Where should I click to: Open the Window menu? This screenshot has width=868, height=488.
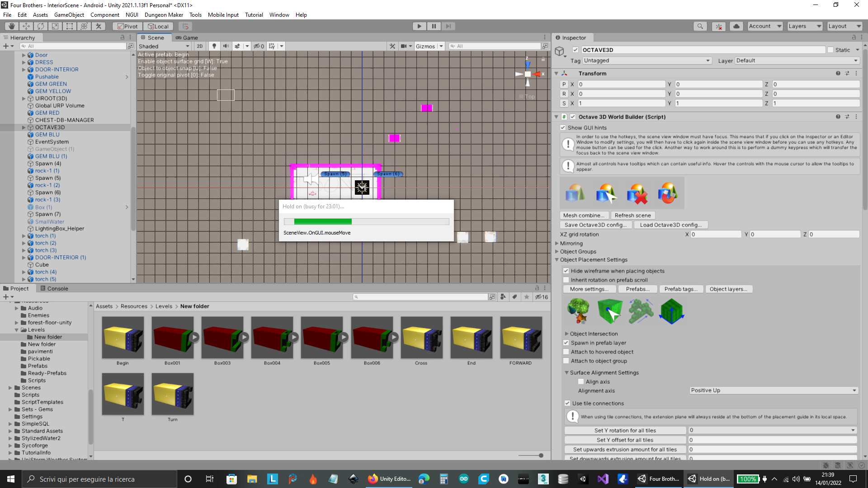pyautogui.click(x=279, y=15)
